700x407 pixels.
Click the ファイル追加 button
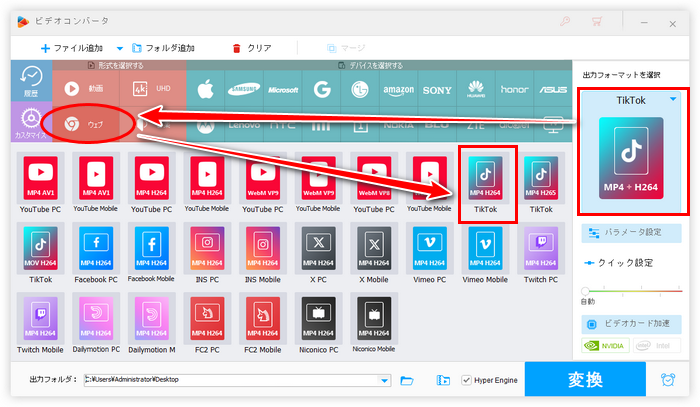click(72, 48)
